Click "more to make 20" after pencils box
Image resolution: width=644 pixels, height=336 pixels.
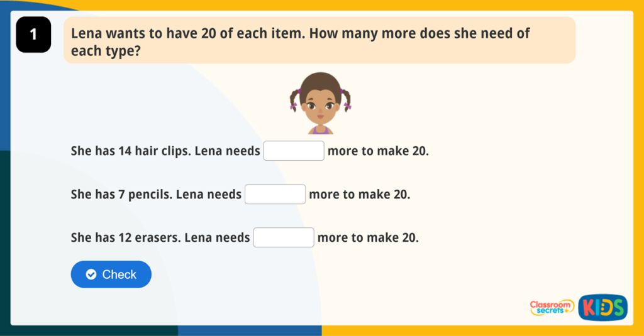[x=360, y=195]
